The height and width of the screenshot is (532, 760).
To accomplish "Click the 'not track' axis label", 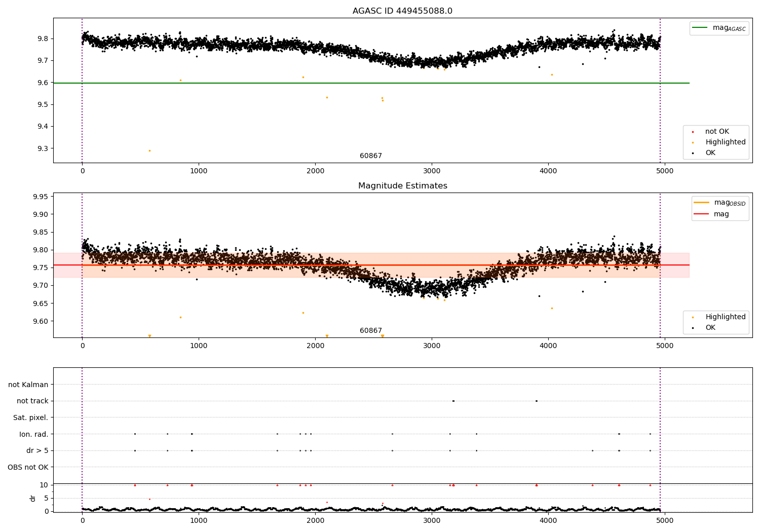I will 32,401.
